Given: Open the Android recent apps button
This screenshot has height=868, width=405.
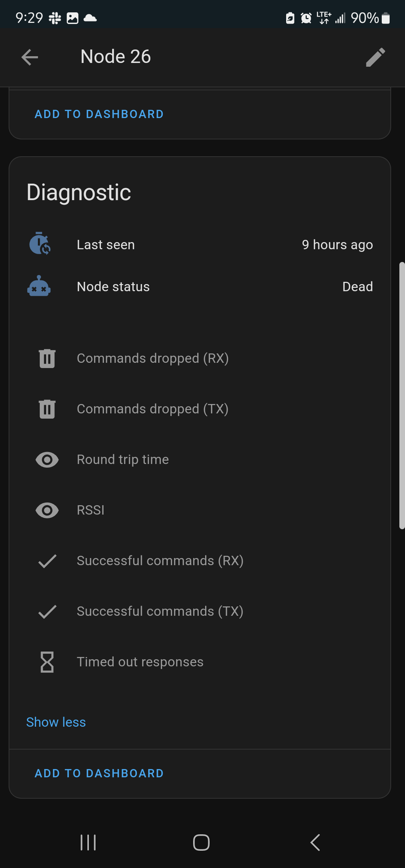Looking at the screenshot, I should point(88,843).
